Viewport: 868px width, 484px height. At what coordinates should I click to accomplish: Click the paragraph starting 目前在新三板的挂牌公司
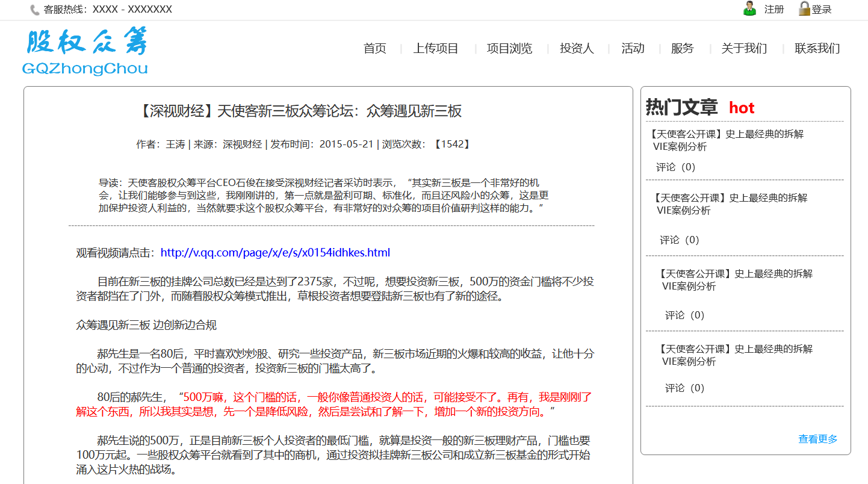tap(335, 289)
